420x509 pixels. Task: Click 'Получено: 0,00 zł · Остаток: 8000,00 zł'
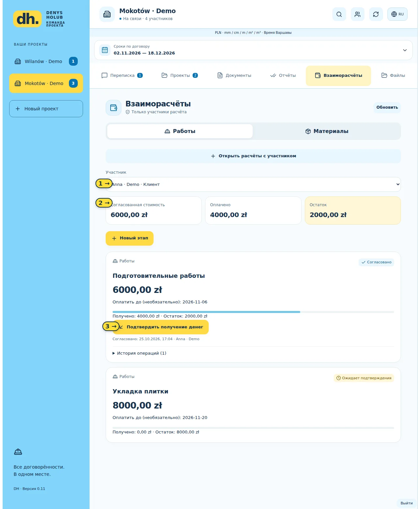pos(156,432)
